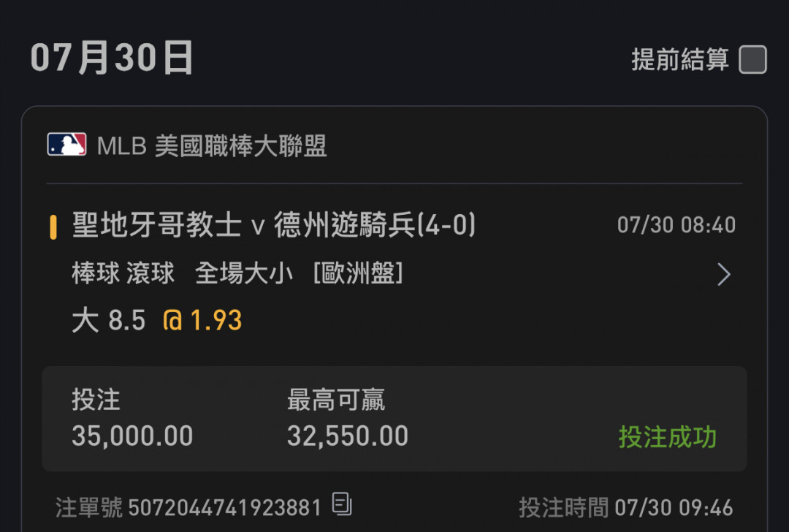Click the 最高可贏 label
Screen dimensions: 789x532
[x=336, y=400]
